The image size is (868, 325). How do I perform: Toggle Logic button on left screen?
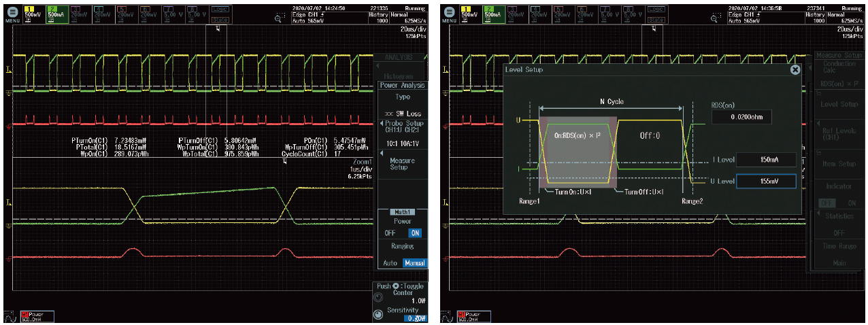coord(220,10)
